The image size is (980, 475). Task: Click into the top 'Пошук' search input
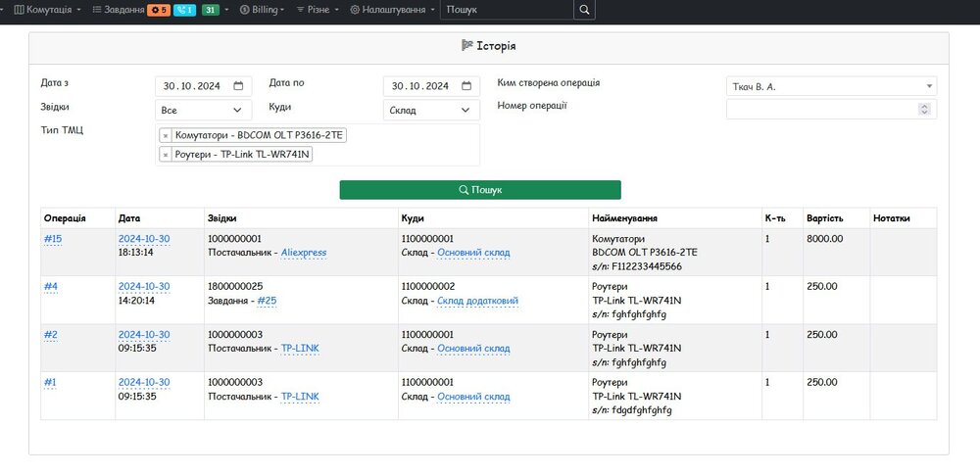point(504,10)
